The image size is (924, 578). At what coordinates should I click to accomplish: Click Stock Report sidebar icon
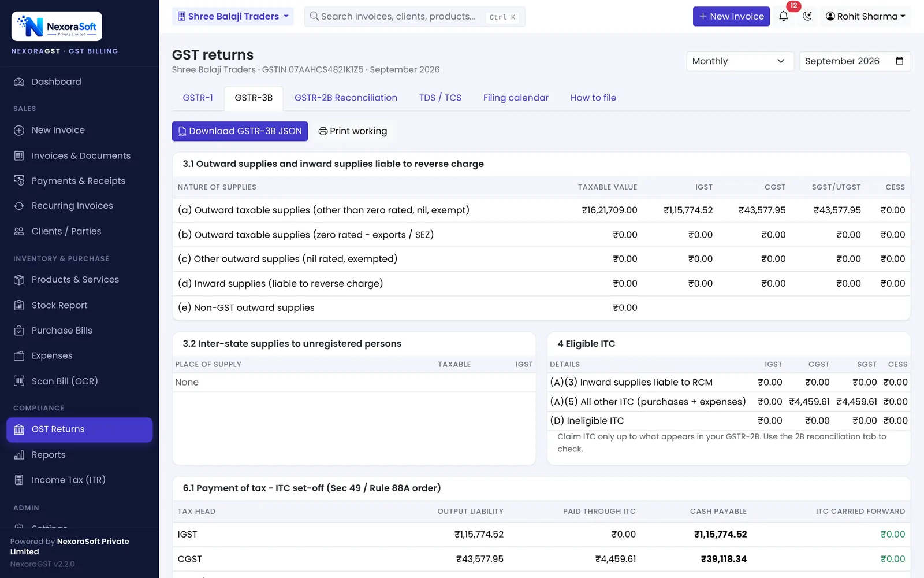tap(19, 305)
